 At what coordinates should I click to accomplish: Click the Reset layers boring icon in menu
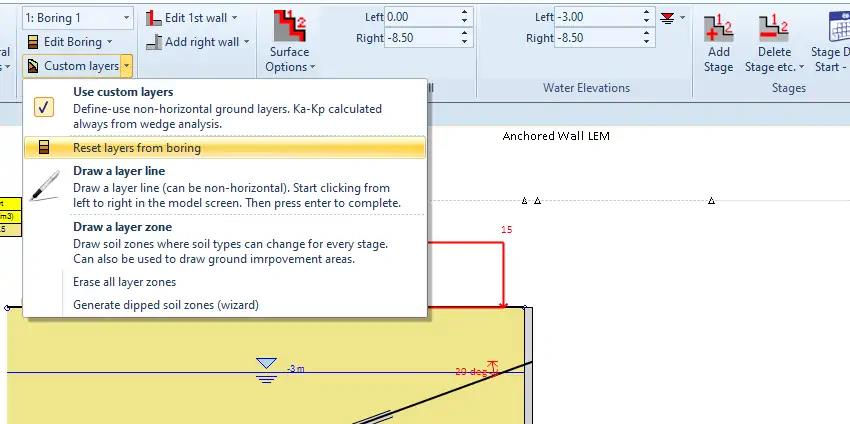[x=44, y=147]
